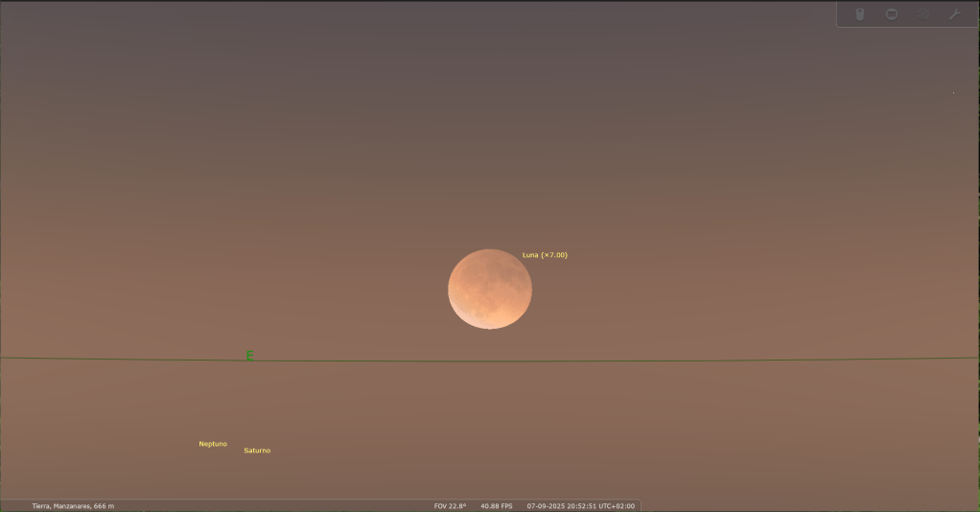Image resolution: width=980 pixels, height=512 pixels.
Task: Click the Luna name label
Action: tap(530, 255)
